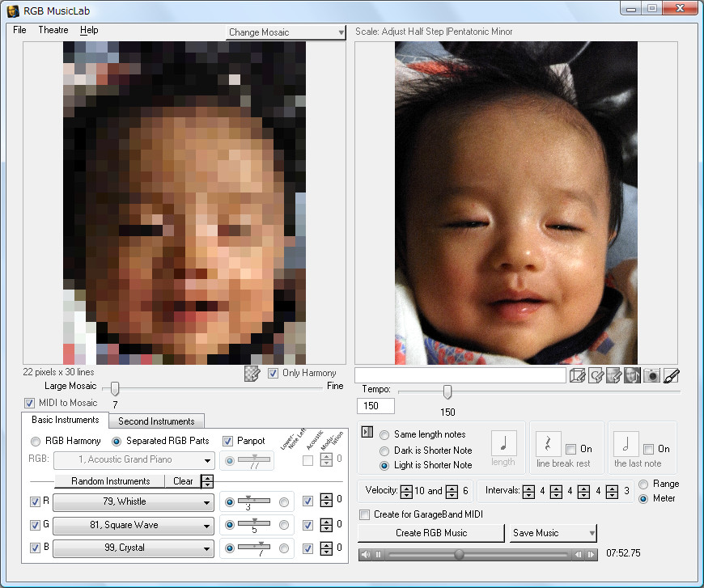Open the G instrument dropdown 81, Square Wave
The image size is (704, 588).
[134, 525]
